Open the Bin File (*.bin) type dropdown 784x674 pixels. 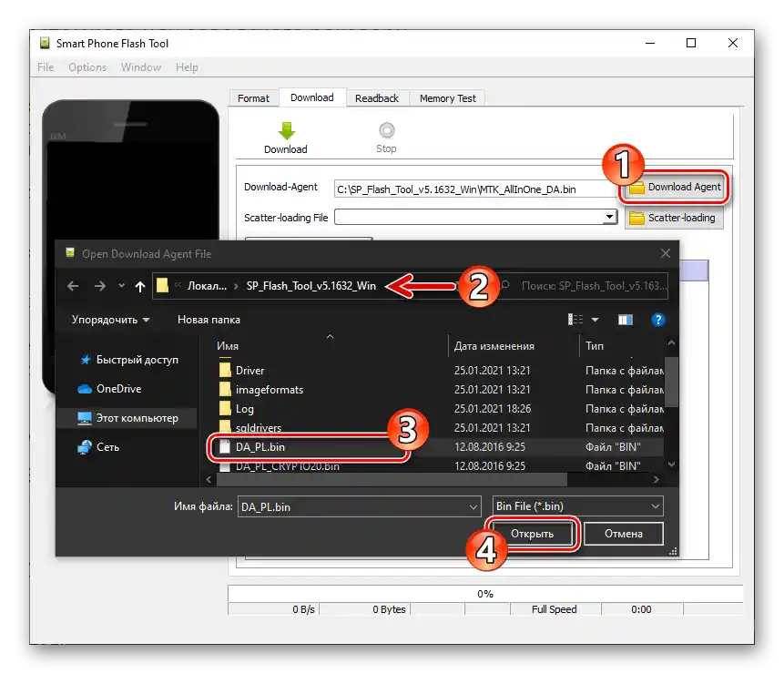(578, 506)
